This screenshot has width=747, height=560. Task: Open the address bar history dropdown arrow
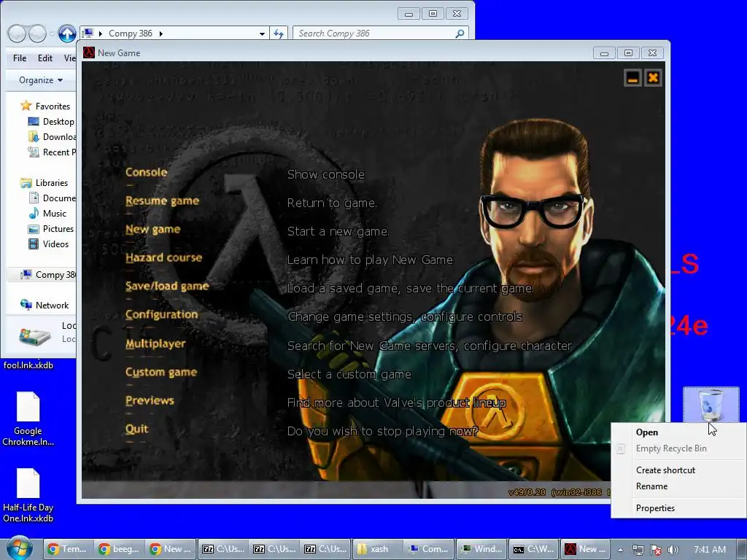[262, 34]
